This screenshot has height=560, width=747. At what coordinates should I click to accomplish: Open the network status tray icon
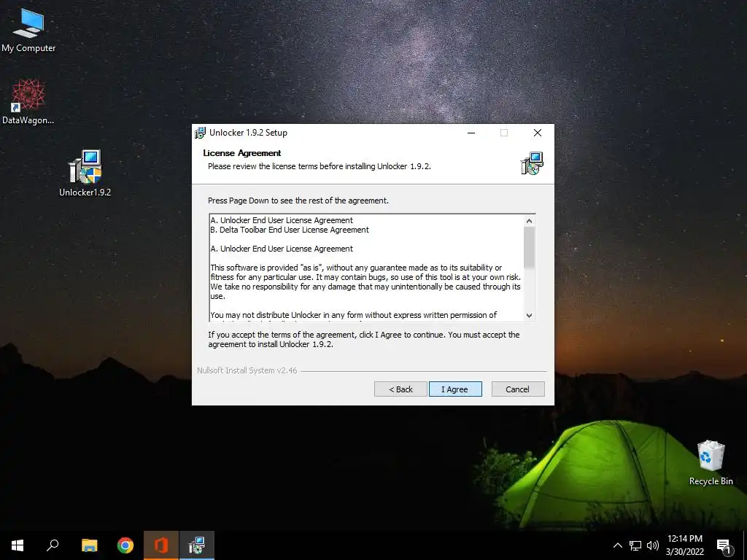click(635, 545)
